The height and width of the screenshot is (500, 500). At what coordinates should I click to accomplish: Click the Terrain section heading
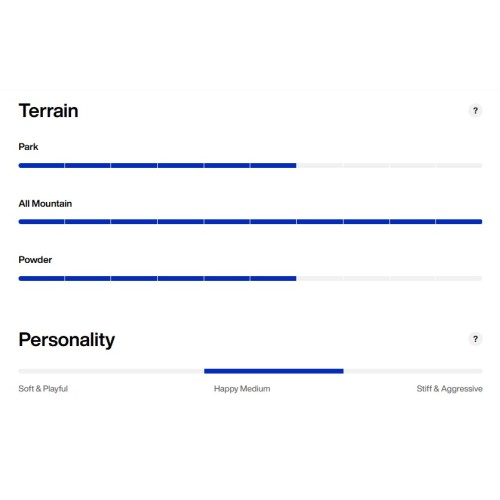point(49,111)
